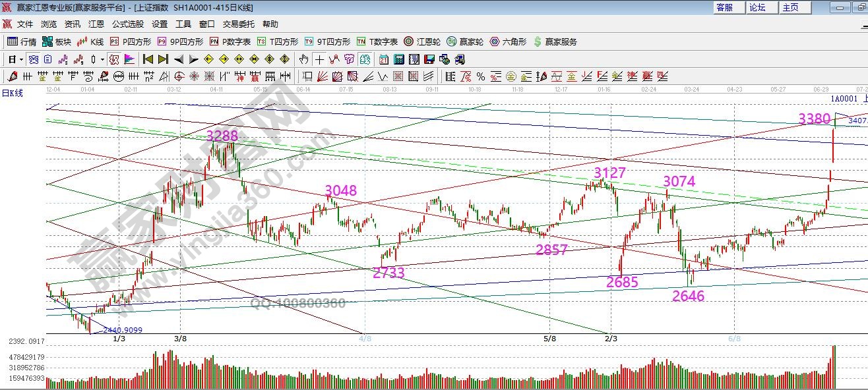
Task: Click the 六角形 hexagon chart icon
Action: coord(508,42)
